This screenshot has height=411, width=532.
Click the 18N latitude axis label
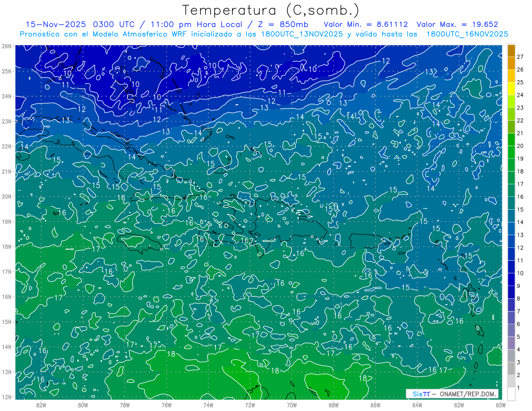click(6, 247)
